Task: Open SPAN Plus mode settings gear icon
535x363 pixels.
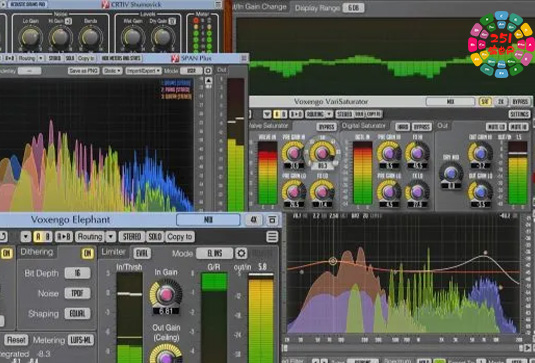Action: click(x=208, y=71)
